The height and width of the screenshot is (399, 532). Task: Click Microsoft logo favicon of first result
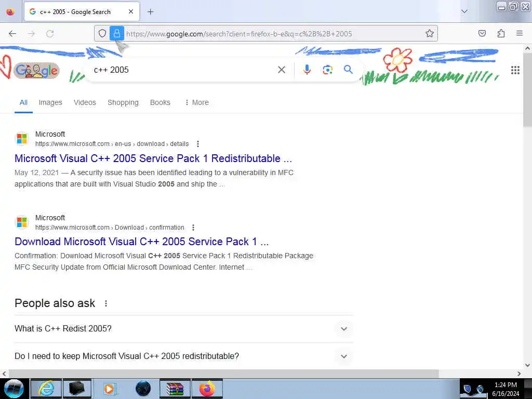click(22, 139)
